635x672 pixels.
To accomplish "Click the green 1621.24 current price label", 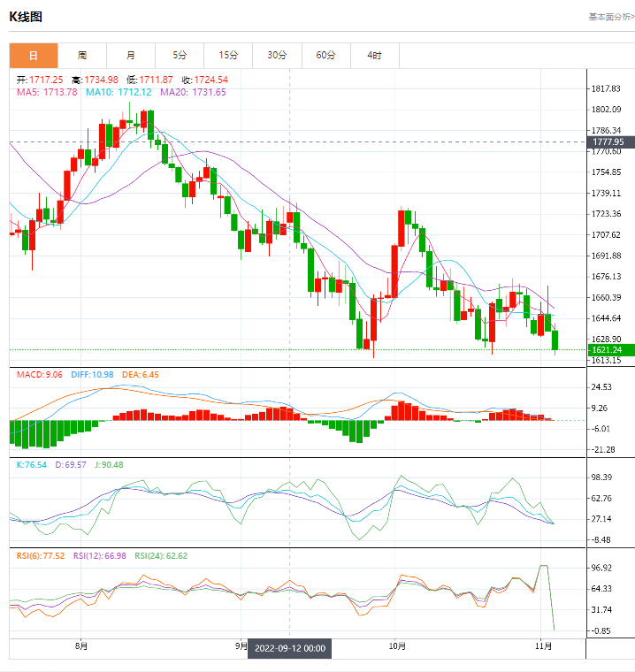I will (611, 350).
